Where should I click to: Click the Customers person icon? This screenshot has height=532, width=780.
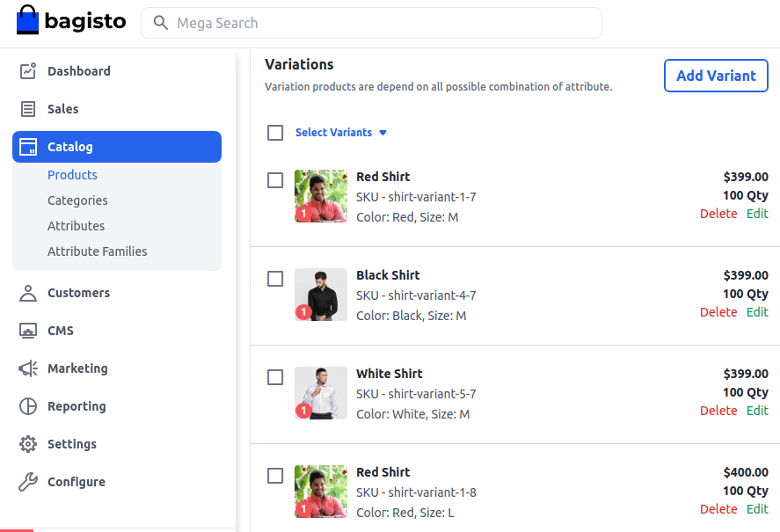(28, 293)
